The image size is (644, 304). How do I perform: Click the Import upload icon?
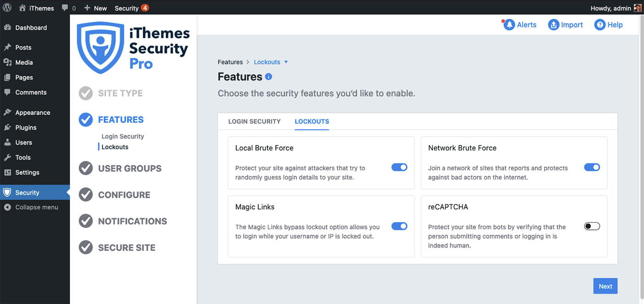coord(553,25)
